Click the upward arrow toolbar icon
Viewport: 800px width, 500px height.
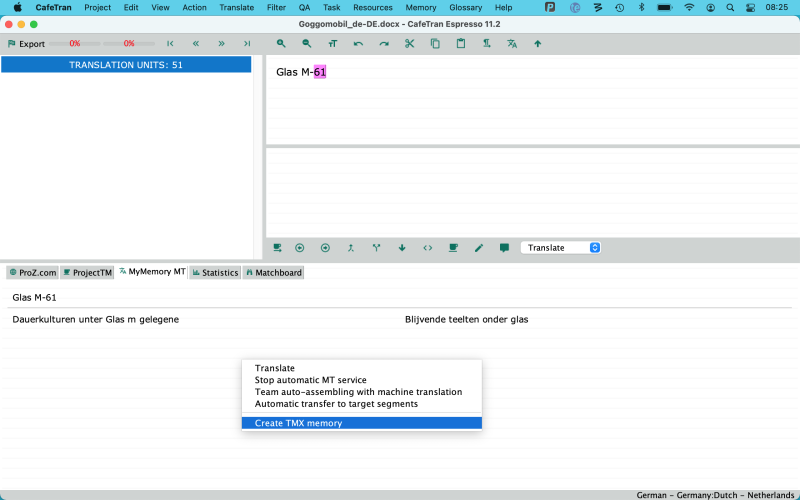pyautogui.click(x=538, y=44)
